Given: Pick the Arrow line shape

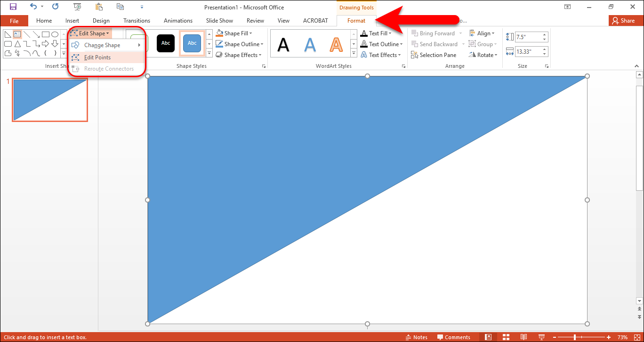Looking at the screenshot, I should click(36, 34).
